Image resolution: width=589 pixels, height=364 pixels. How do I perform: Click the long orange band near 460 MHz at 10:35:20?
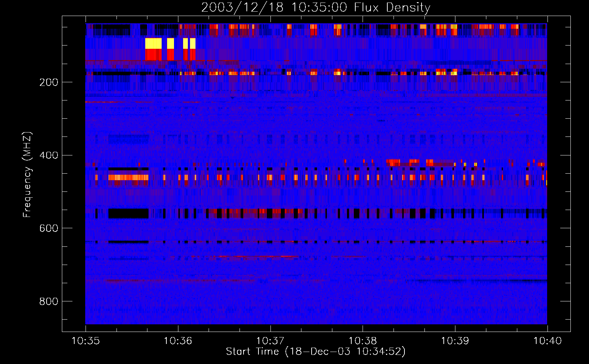pyautogui.click(x=128, y=178)
